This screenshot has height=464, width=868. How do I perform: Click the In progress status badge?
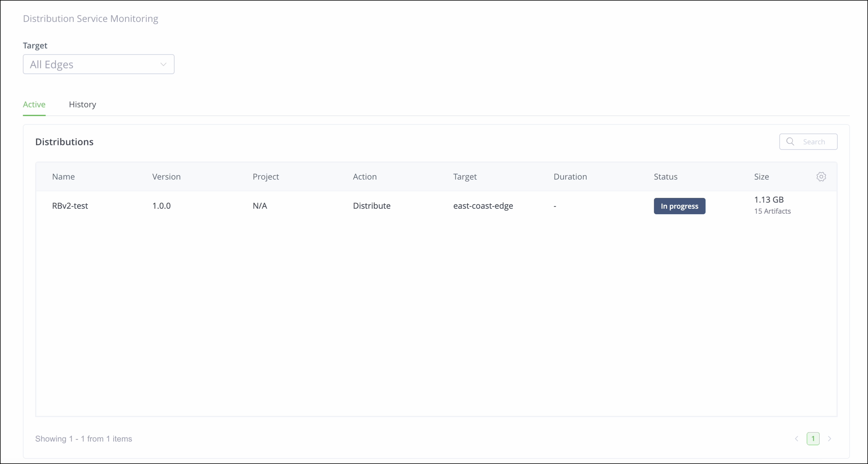point(679,206)
